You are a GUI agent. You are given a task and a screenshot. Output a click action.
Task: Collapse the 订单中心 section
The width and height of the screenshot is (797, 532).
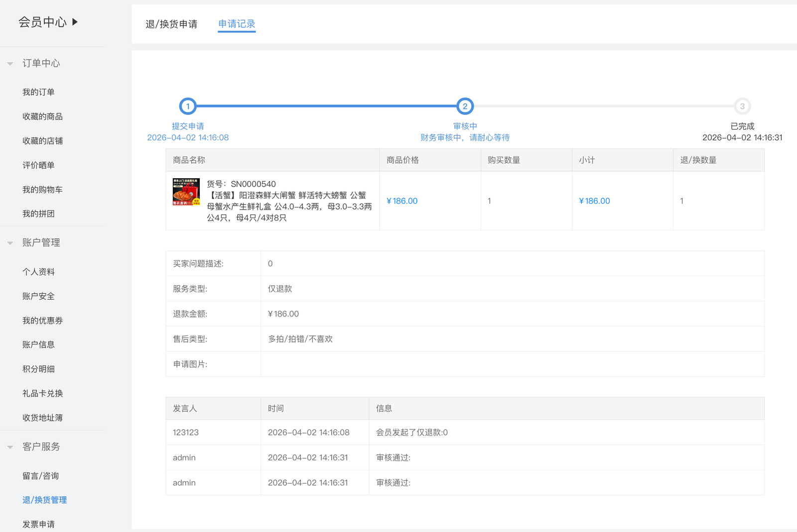coord(10,64)
